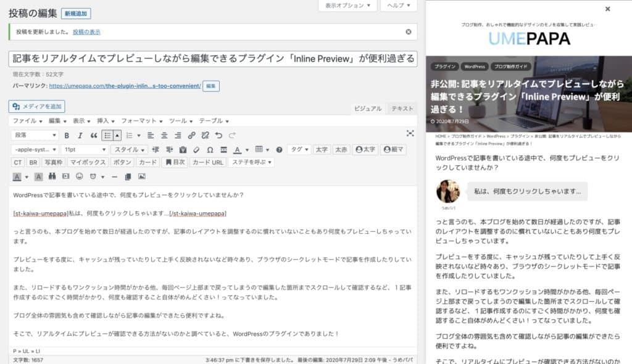Insert an emoji with the smiley icon
632x364 pixels.
pos(78,176)
